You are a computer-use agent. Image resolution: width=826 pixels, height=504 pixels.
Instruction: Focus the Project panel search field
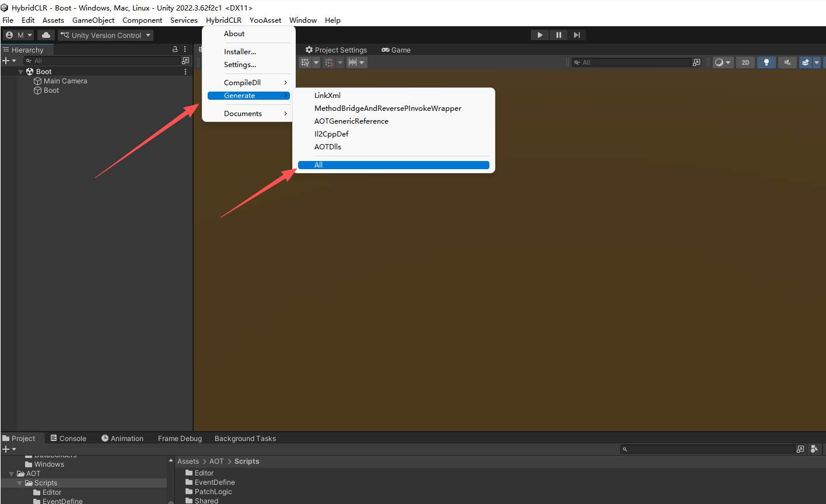708,449
